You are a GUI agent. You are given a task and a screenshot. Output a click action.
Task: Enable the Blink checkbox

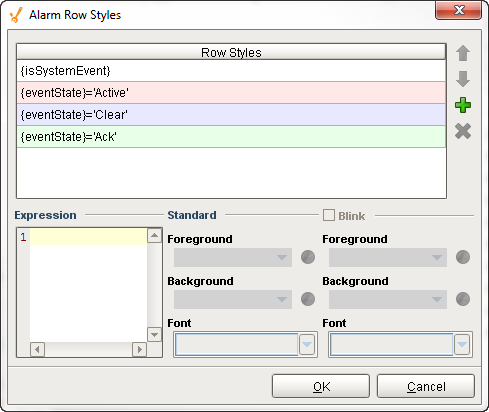click(x=329, y=215)
